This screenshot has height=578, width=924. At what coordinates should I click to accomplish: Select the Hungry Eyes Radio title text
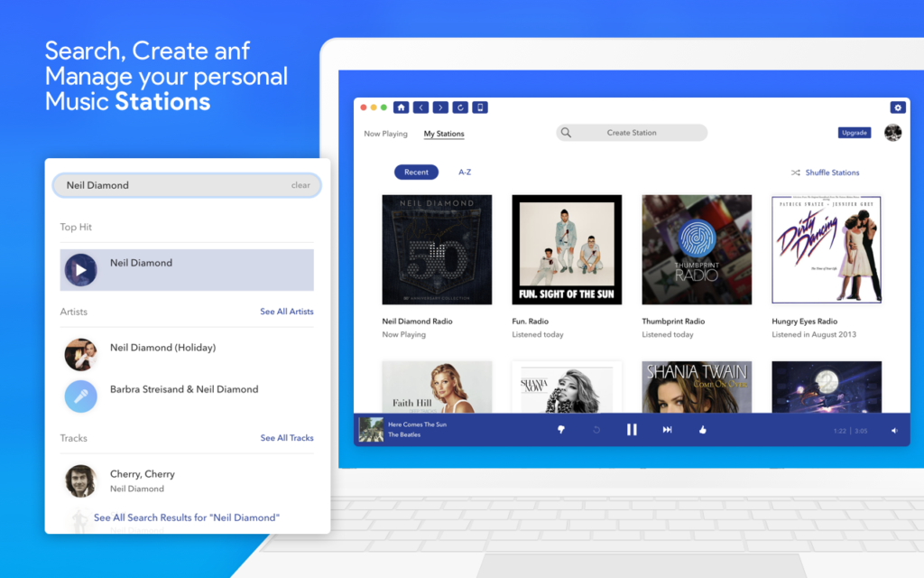(804, 322)
